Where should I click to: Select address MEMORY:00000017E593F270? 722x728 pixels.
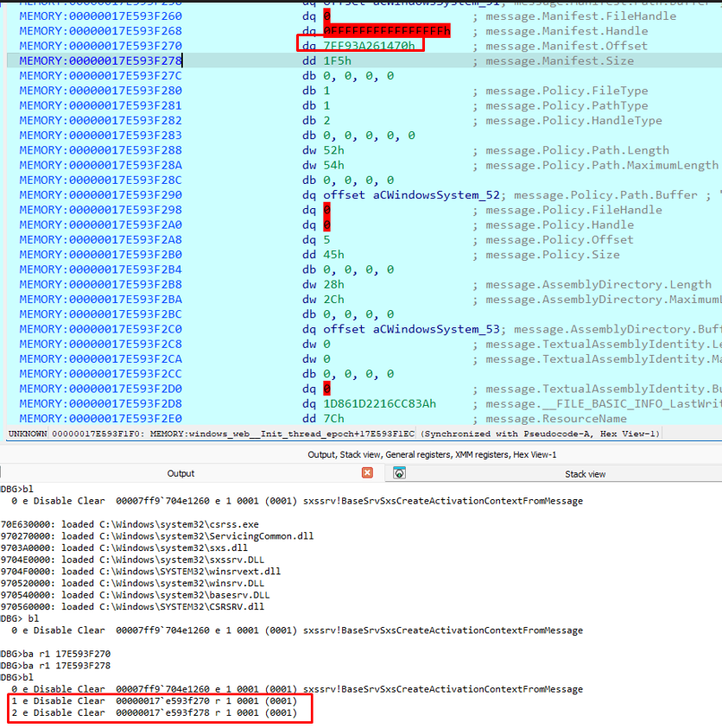click(x=101, y=46)
